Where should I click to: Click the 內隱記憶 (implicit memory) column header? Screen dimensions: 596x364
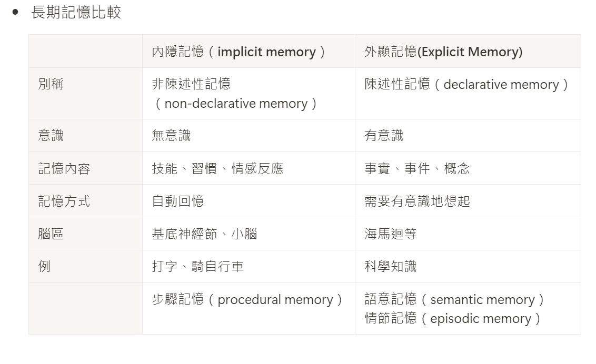[x=239, y=52]
